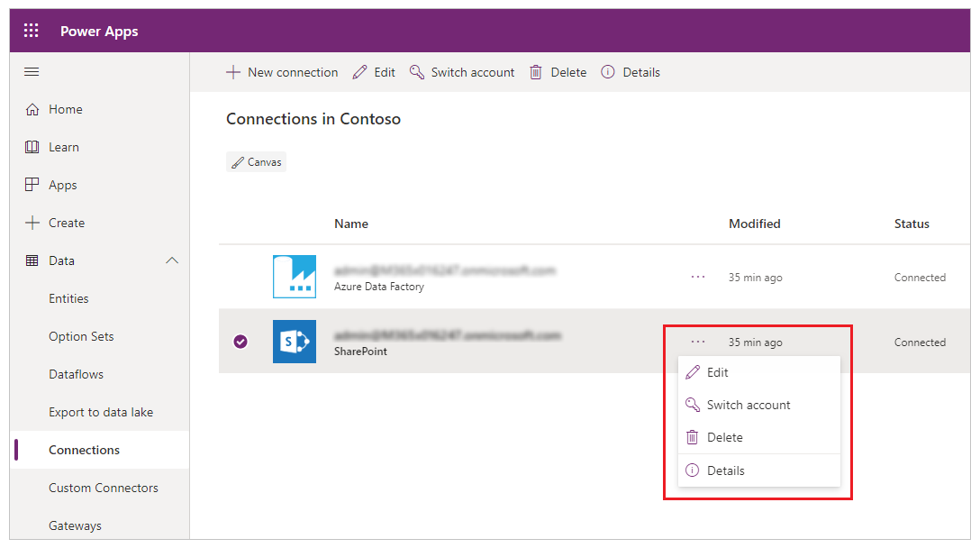Click the Details info icon in toolbar

pyautogui.click(x=608, y=72)
